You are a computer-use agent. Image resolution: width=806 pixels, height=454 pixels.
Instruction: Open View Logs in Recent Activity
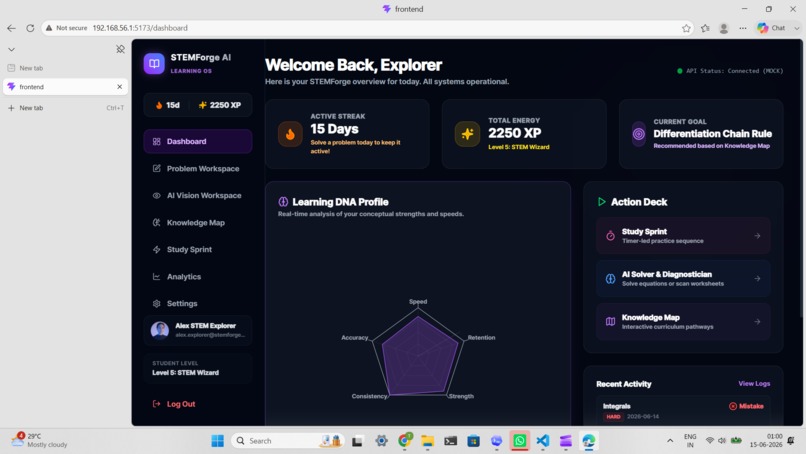[754, 384]
